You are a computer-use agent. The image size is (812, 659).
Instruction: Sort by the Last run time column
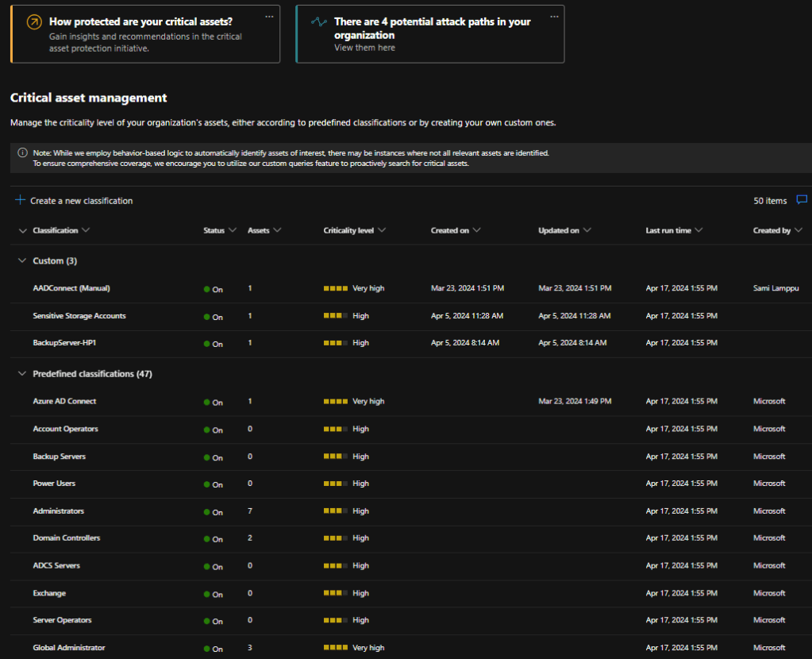(x=668, y=230)
